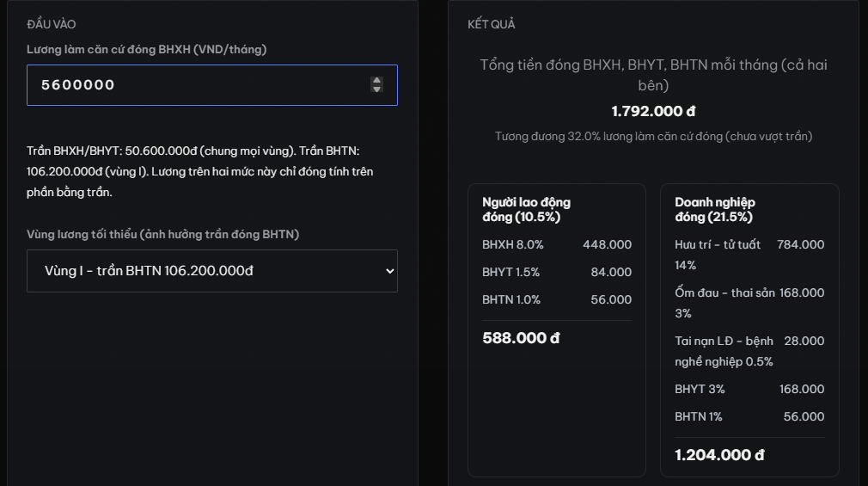Click the Ốm đau - thai sản 3% label

[x=724, y=303]
